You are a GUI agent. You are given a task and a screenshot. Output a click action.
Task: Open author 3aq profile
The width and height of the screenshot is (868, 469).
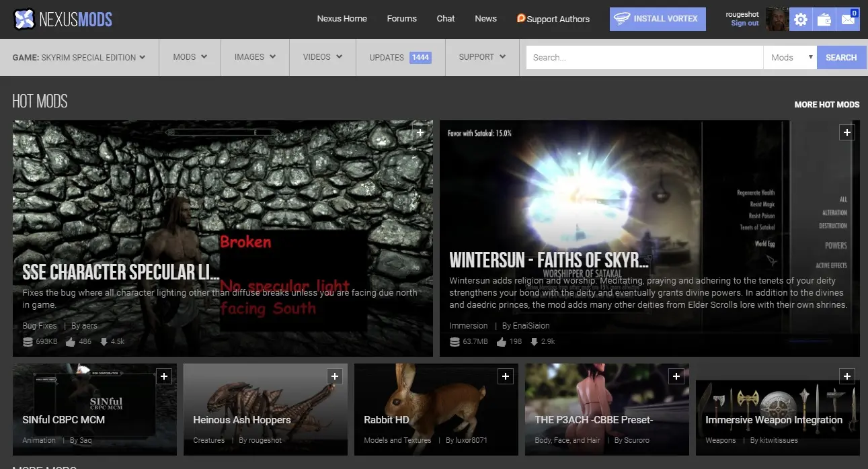tap(84, 441)
